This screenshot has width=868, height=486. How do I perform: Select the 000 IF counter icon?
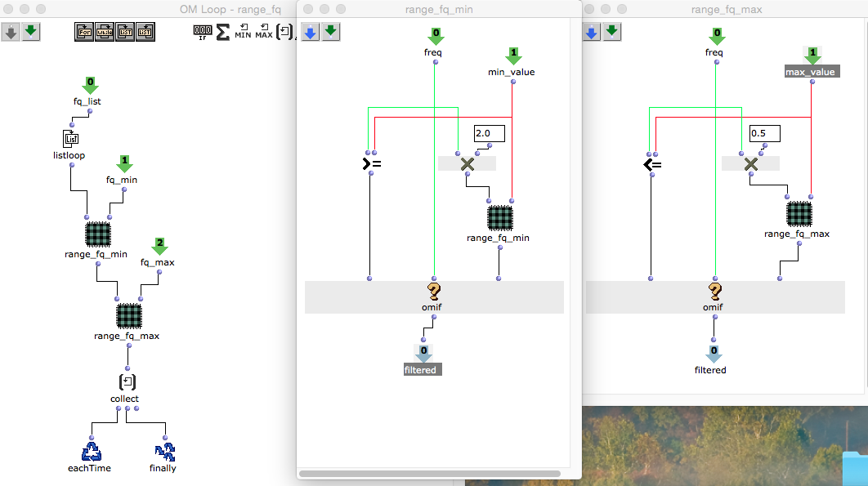tap(203, 32)
